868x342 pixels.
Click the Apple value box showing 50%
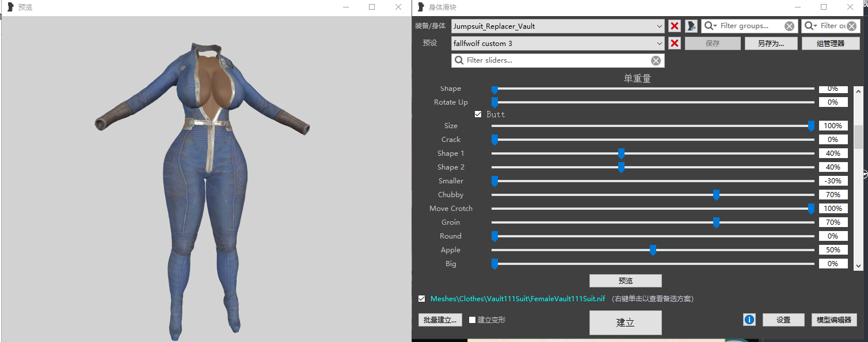click(833, 249)
